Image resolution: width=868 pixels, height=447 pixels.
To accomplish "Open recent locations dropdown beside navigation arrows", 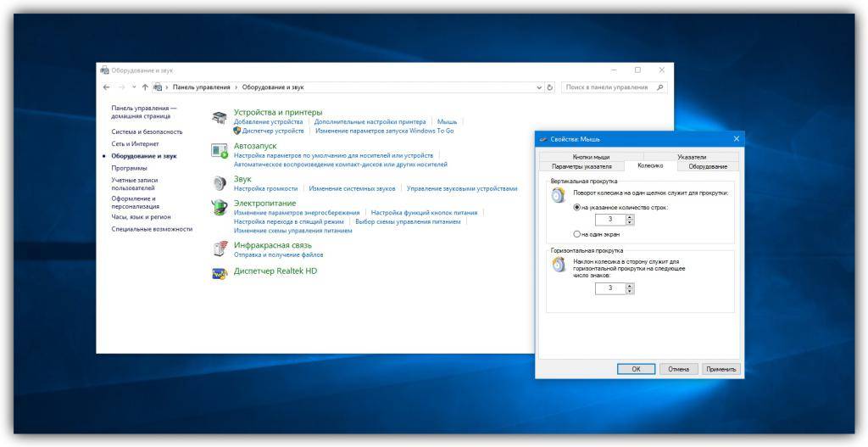I will [134, 87].
